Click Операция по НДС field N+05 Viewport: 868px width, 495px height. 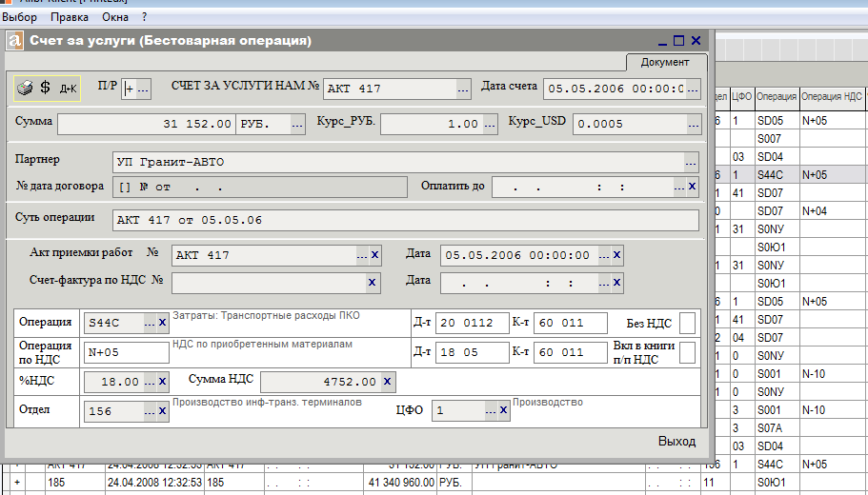pos(126,352)
